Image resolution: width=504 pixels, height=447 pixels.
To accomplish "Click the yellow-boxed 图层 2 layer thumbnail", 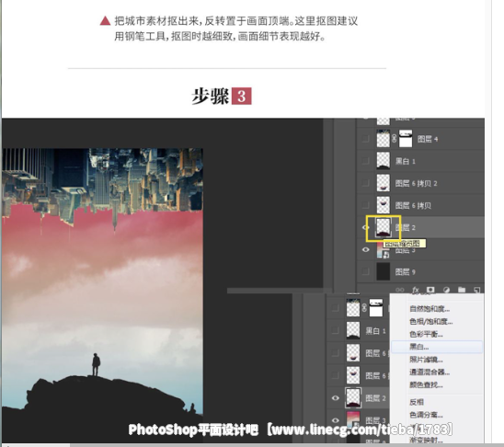I will (383, 227).
